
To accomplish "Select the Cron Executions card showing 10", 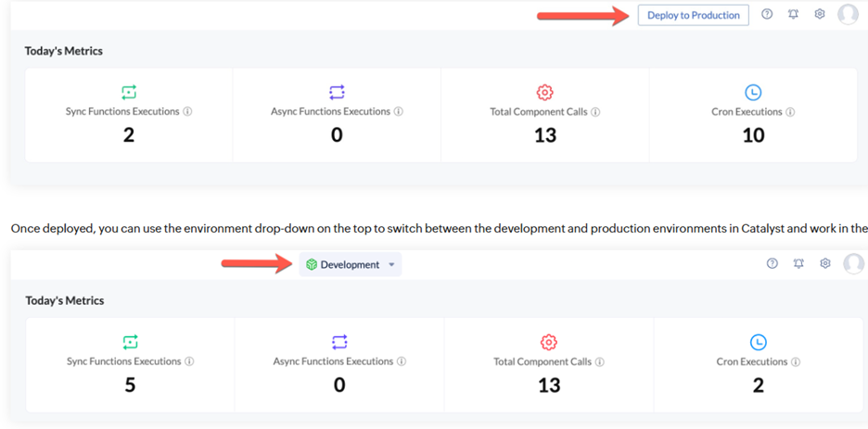I will coord(753,116).
